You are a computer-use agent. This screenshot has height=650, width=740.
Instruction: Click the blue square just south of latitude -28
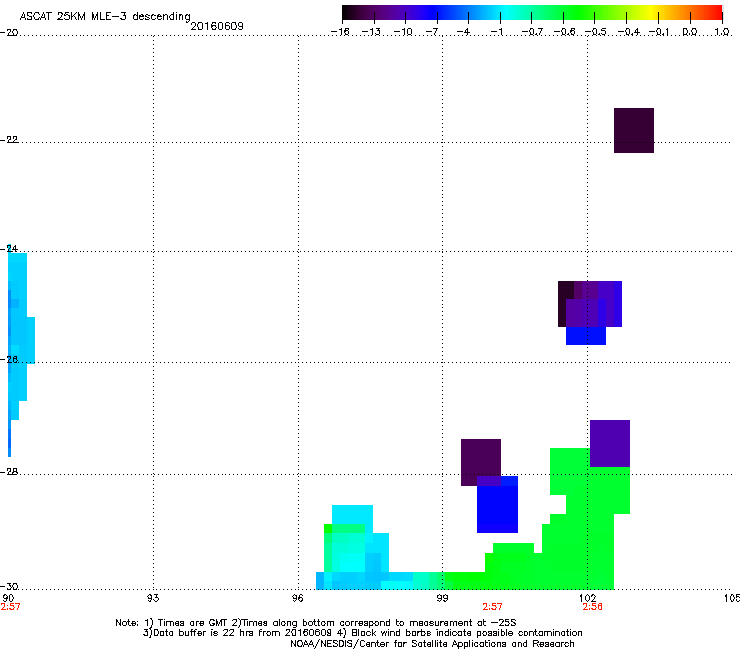coord(497,505)
